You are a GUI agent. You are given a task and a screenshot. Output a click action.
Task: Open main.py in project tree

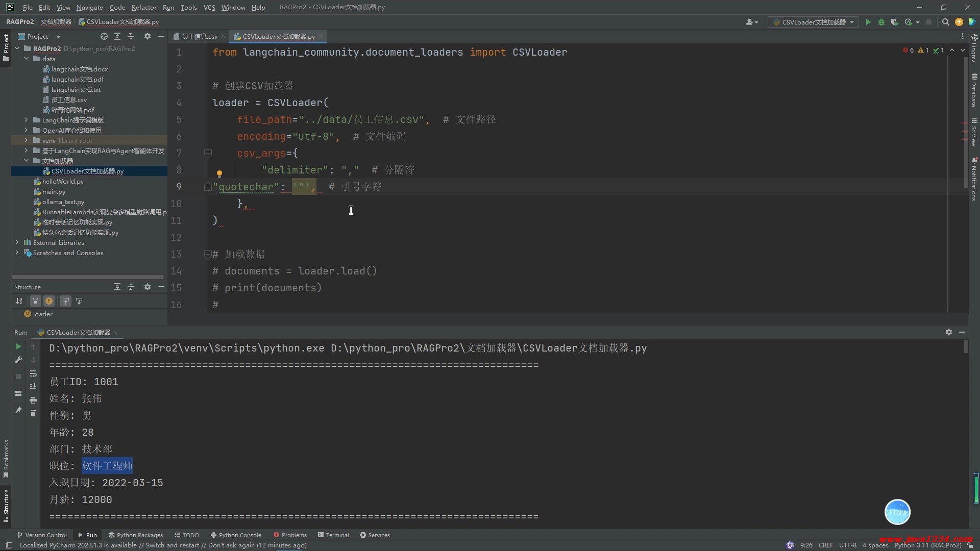click(54, 192)
